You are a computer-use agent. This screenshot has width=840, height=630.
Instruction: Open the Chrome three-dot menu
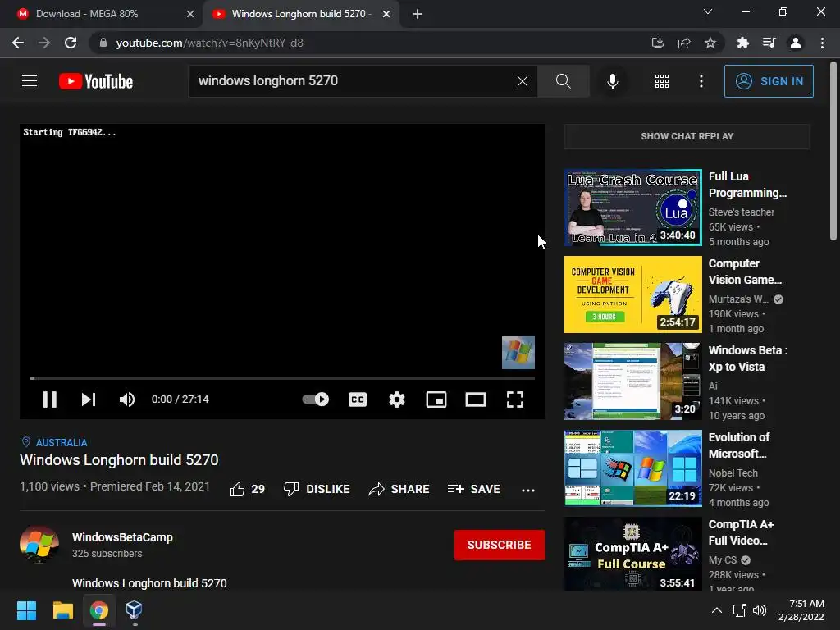pyautogui.click(x=822, y=43)
